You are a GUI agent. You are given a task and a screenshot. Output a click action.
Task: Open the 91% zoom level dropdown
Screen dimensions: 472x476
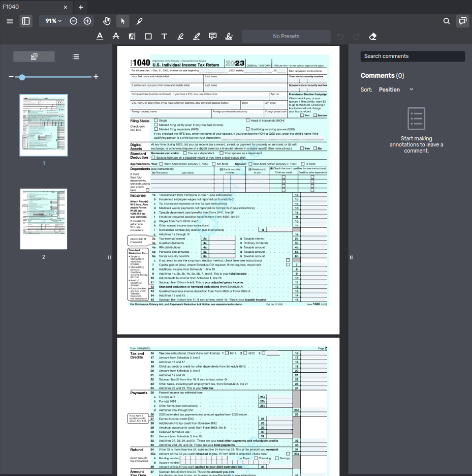coord(51,21)
